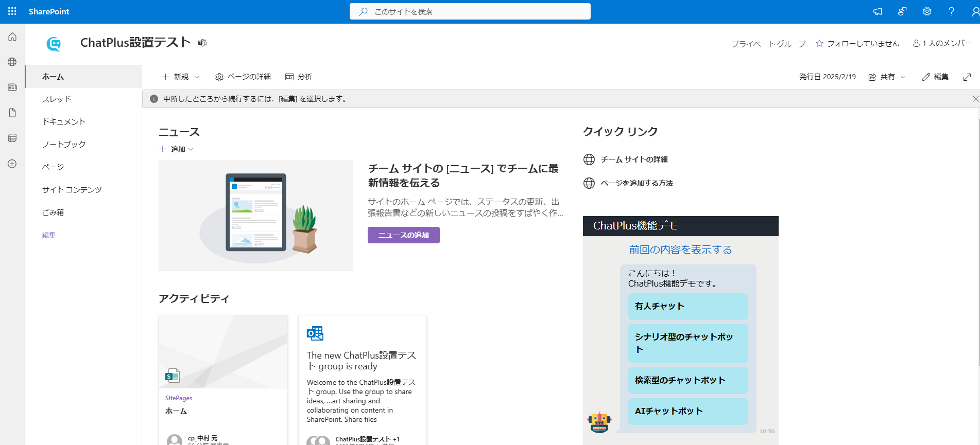Open the megaphone announcements icon in header
This screenshot has height=445, width=980.
coord(878,11)
